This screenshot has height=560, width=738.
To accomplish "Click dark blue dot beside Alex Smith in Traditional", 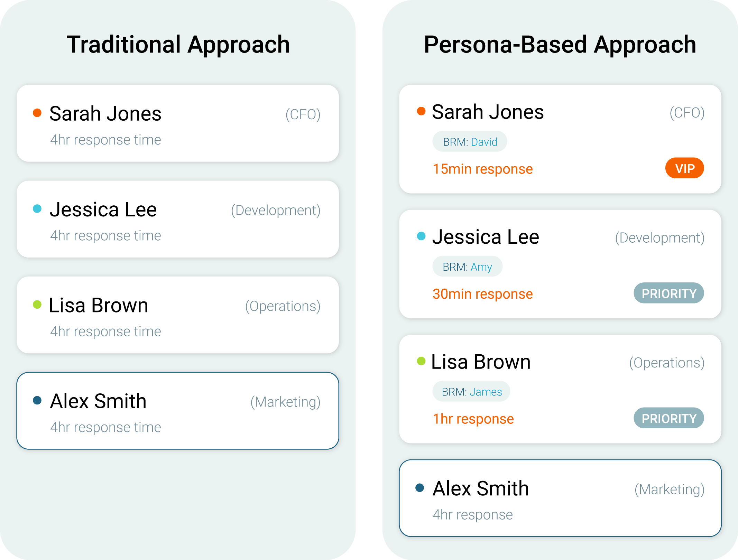I will pos(37,400).
